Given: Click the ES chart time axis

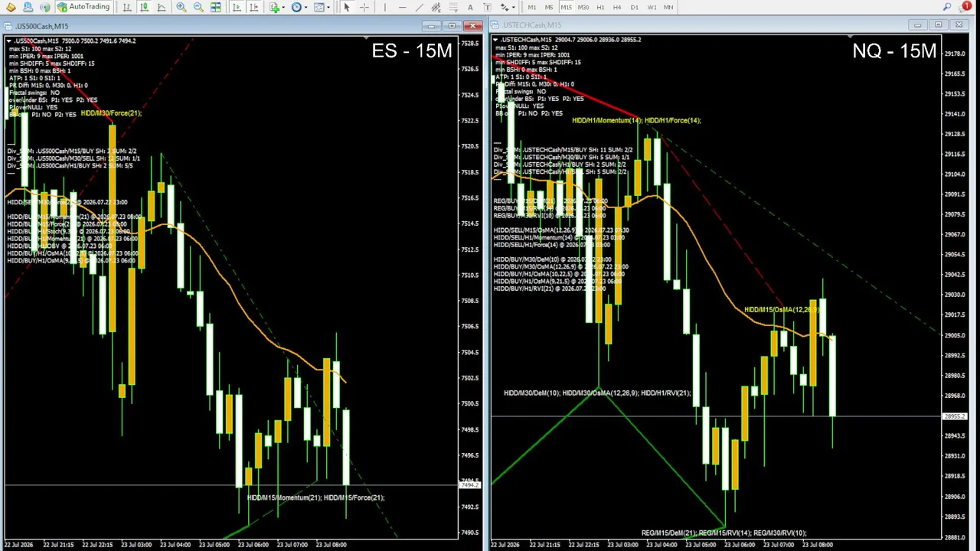Looking at the screenshot, I should pyautogui.click(x=230, y=545).
